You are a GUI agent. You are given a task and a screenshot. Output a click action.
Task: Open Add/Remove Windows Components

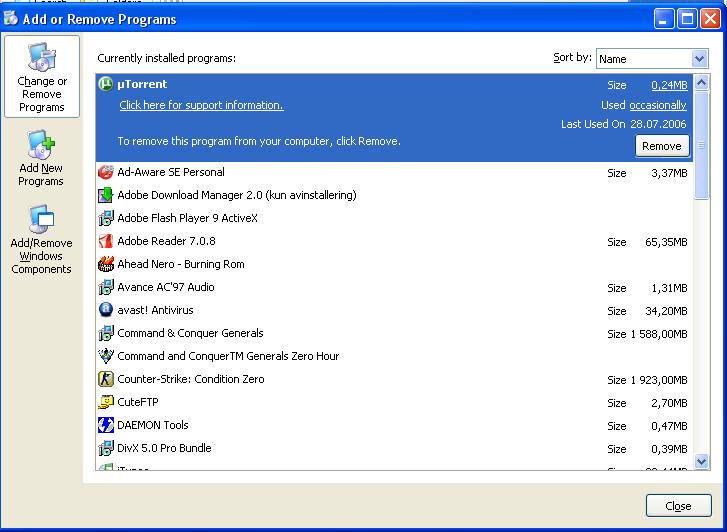41,240
